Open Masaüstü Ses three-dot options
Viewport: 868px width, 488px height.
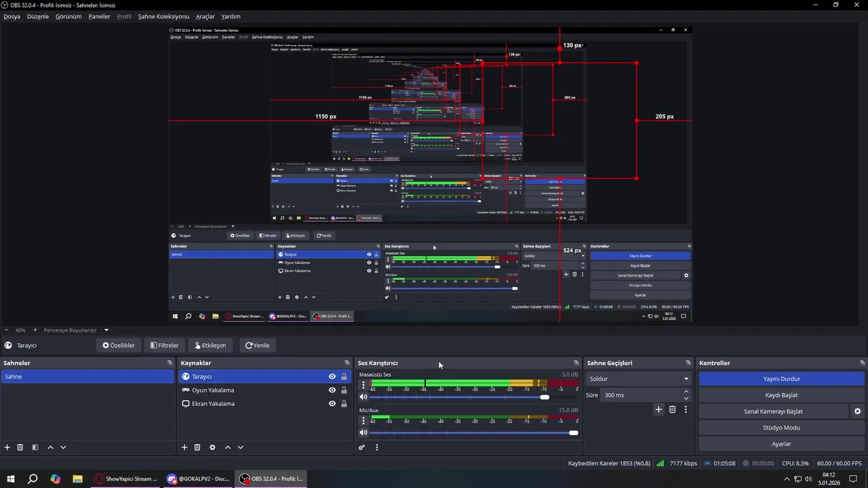[x=363, y=385]
